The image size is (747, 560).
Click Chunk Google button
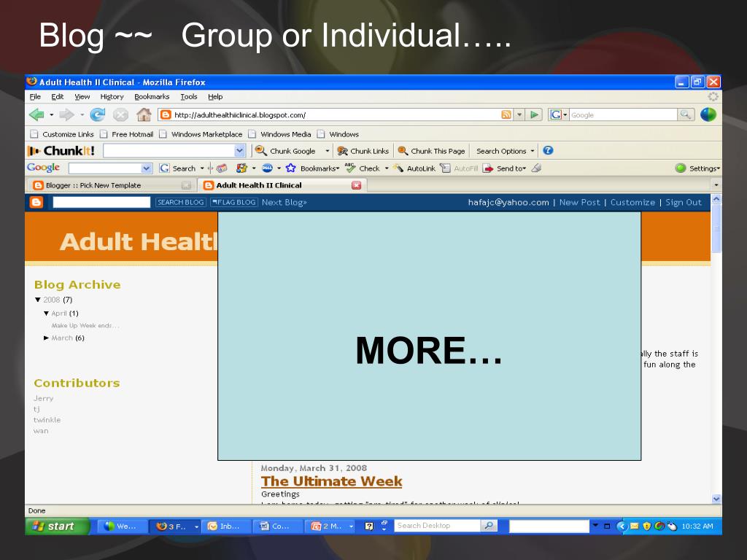(285, 151)
